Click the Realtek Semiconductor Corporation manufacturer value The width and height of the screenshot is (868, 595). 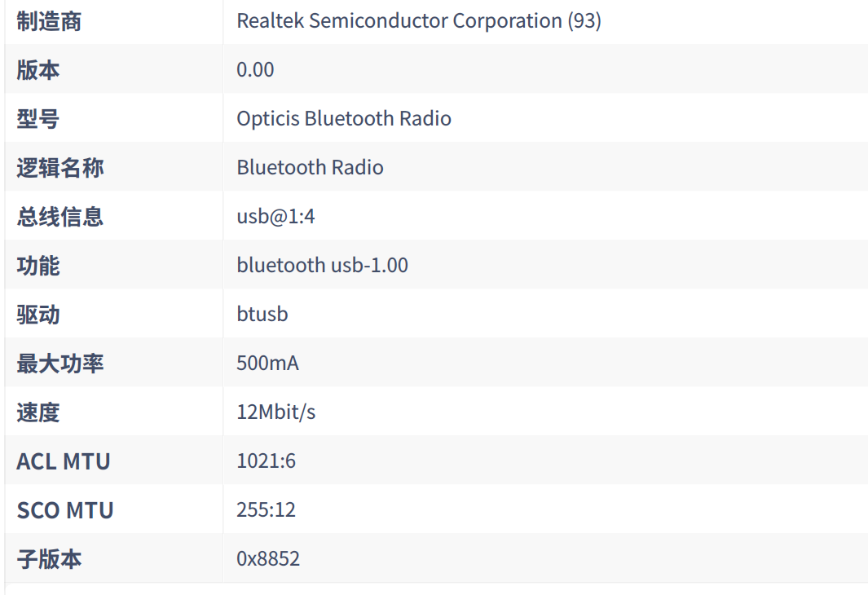pyautogui.click(x=419, y=21)
